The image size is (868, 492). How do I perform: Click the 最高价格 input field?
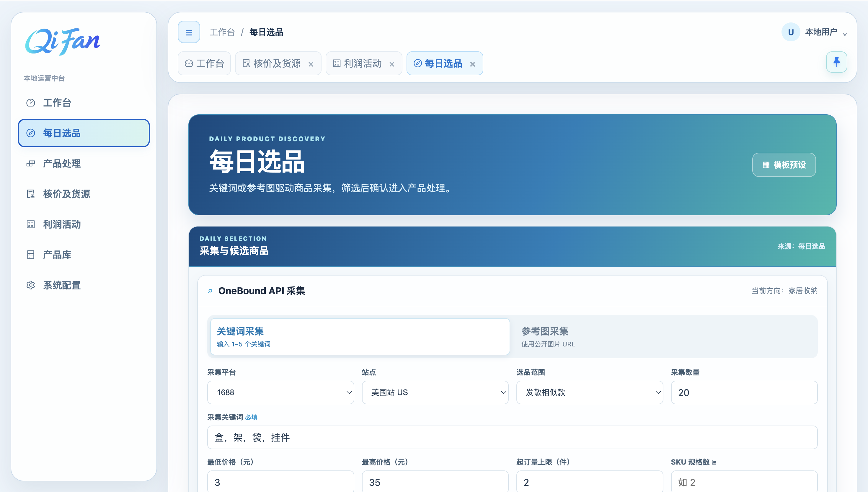coord(435,482)
